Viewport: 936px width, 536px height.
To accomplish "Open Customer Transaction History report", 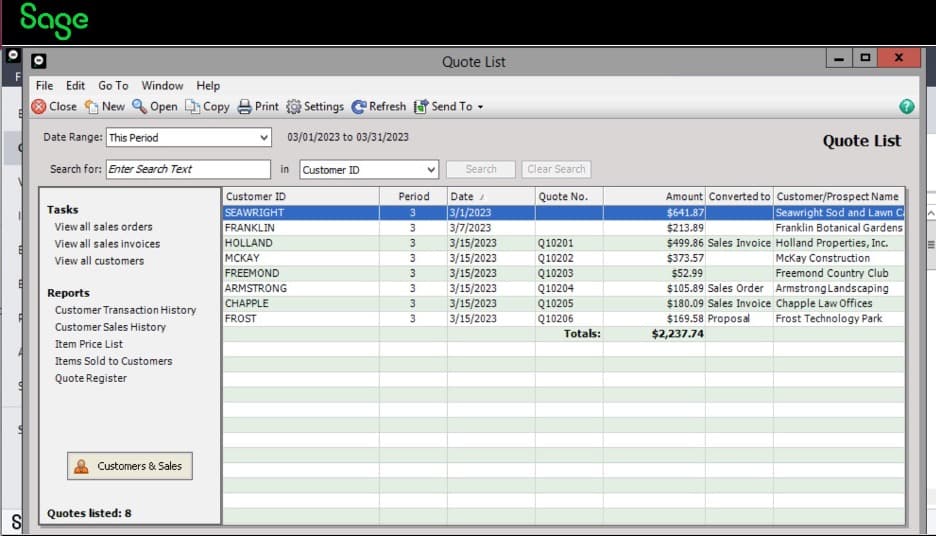I will coord(125,310).
